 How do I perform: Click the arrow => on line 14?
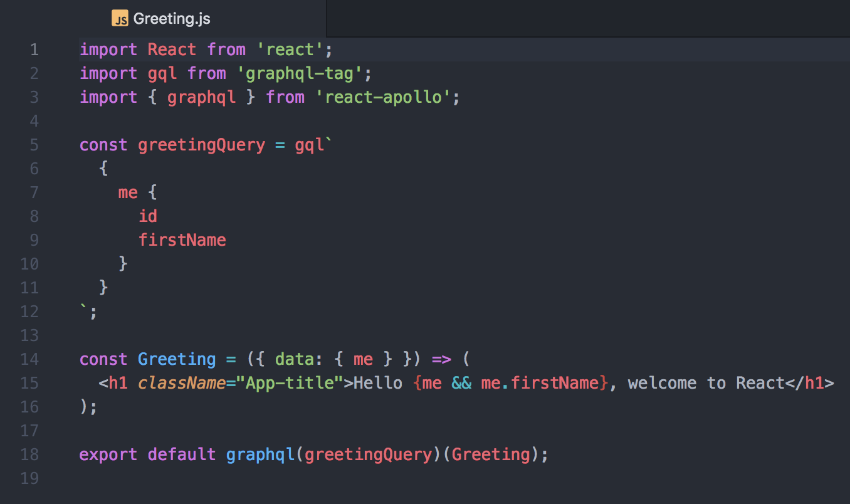441,359
